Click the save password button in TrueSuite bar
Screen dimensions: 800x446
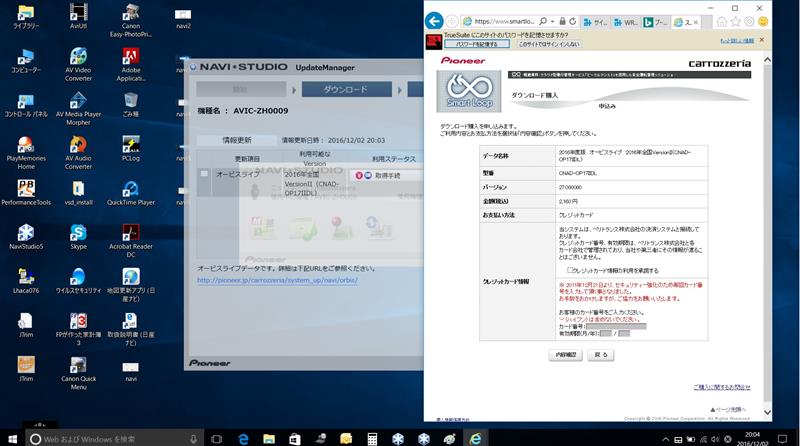click(477, 44)
